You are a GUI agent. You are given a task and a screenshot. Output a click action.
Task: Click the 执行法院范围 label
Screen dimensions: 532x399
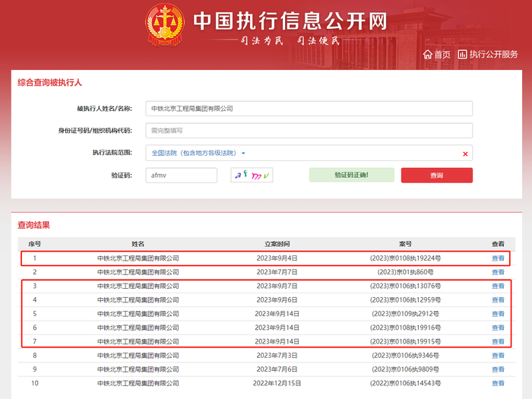112,153
